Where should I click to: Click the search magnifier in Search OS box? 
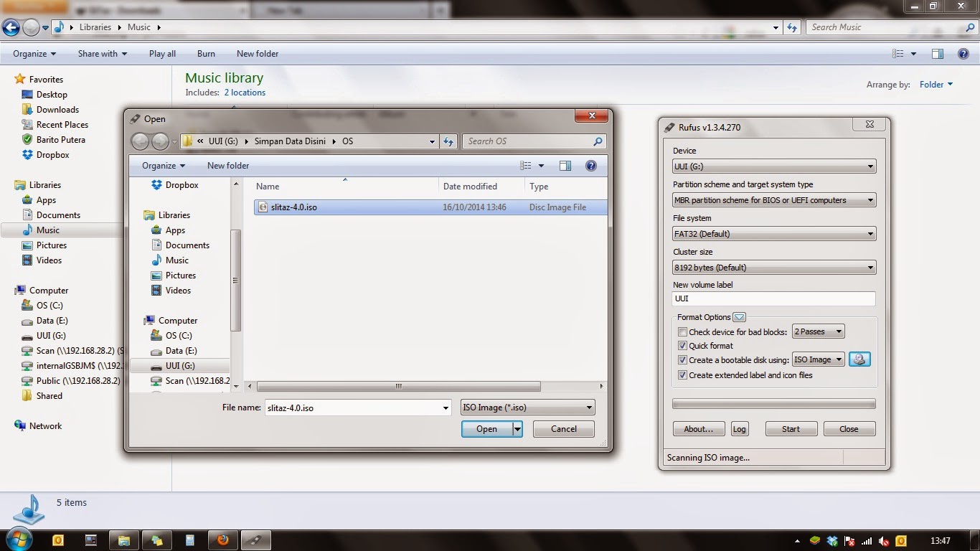click(x=598, y=141)
